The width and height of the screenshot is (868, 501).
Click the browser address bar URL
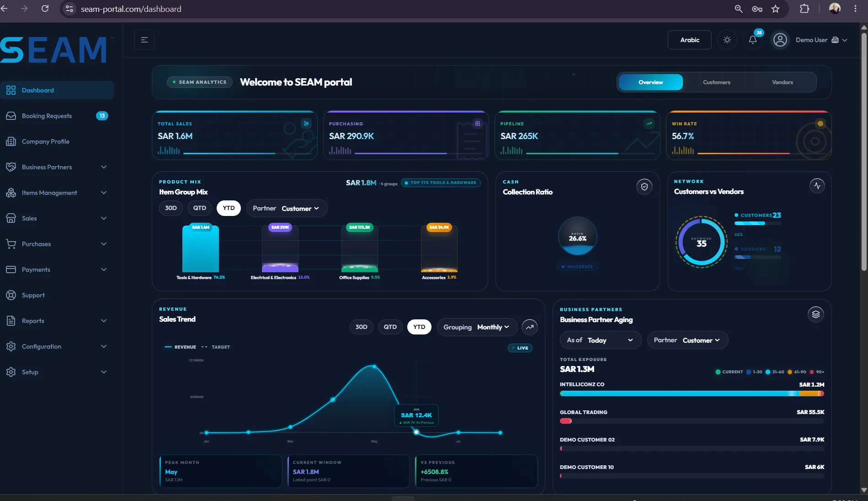pyautogui.click(x=131, y=9)
